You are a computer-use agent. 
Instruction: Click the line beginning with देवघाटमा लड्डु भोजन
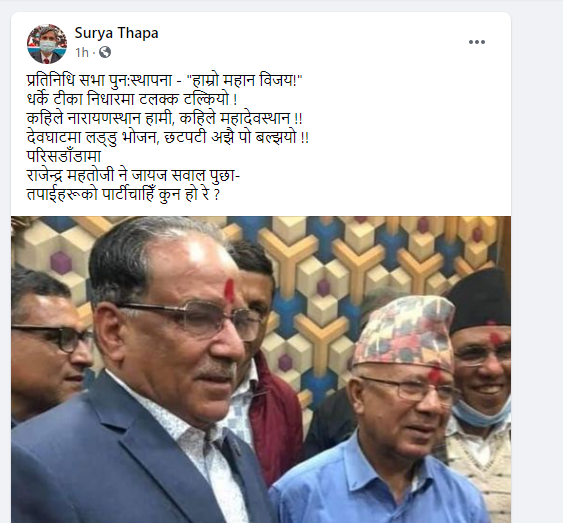[168, 137]
